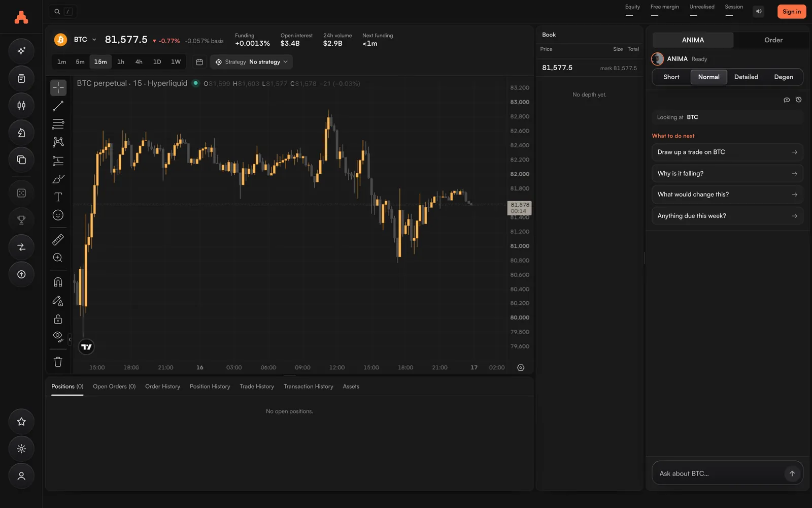This screenshot has width=812, height=508.
Task: Open the sparkle AI sidebar icon
Action: tap(21, 51)
